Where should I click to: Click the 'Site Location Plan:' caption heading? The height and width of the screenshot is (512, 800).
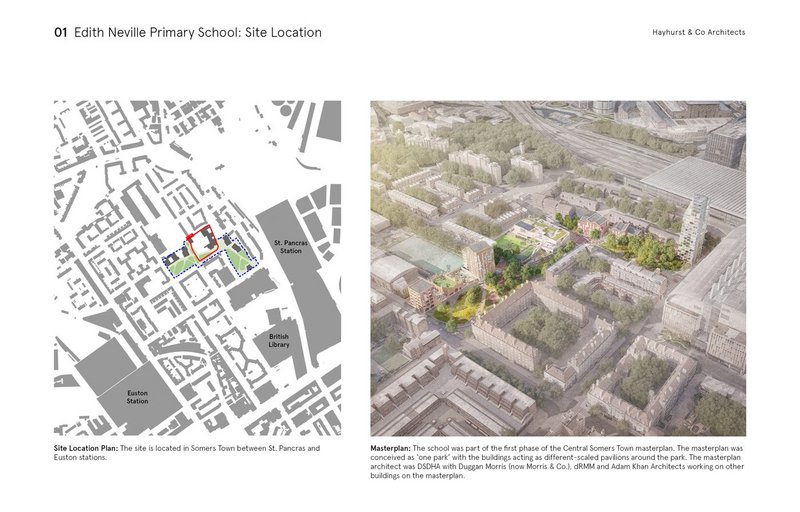pos(86,448)
